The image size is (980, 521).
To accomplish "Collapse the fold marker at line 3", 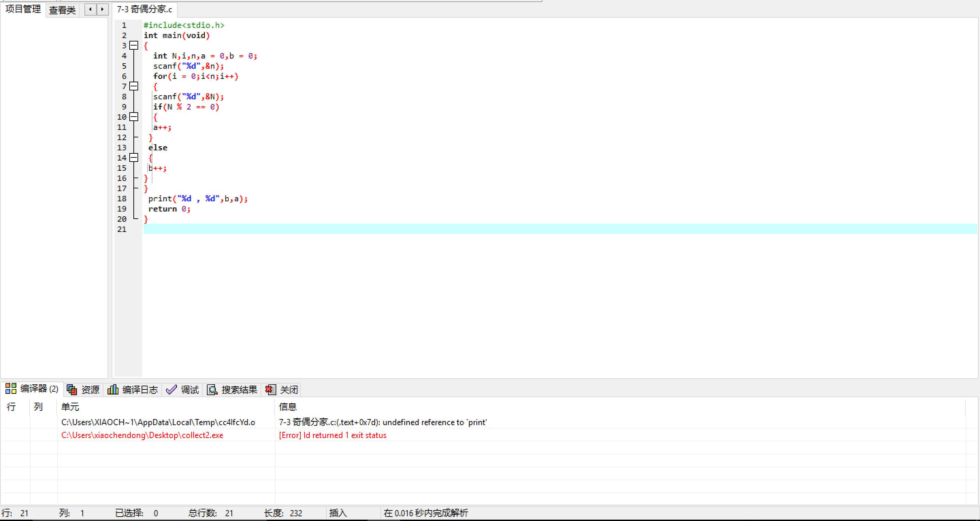I will [x=133, y=46].
